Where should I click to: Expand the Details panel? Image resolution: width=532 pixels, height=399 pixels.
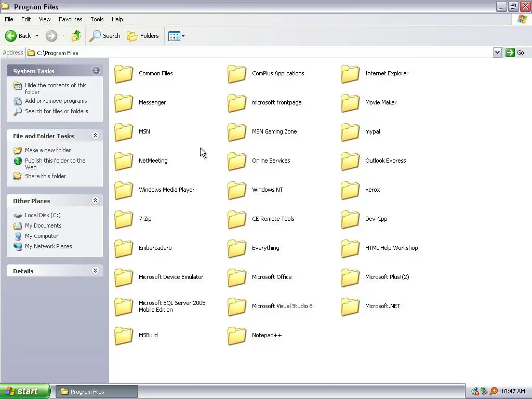(96, 271)
